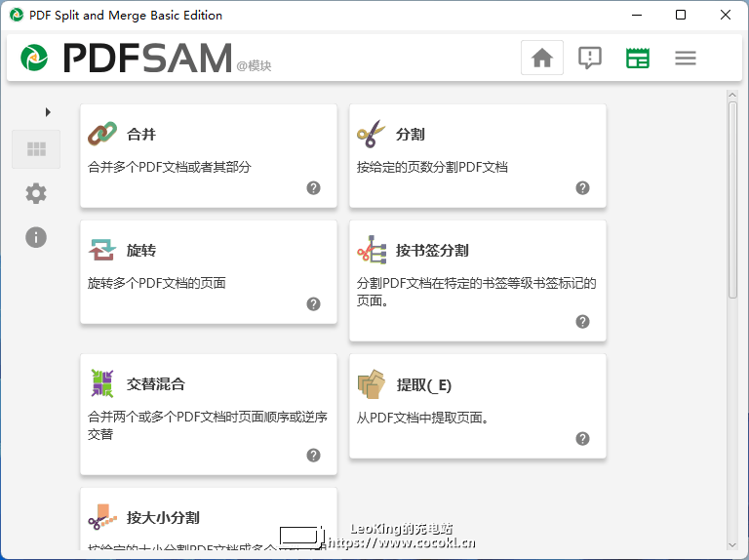Image resolution: width=749 pixels, height=560 pixels.
Task: Open help for 按书签分割 module
Action: [582, 322]
